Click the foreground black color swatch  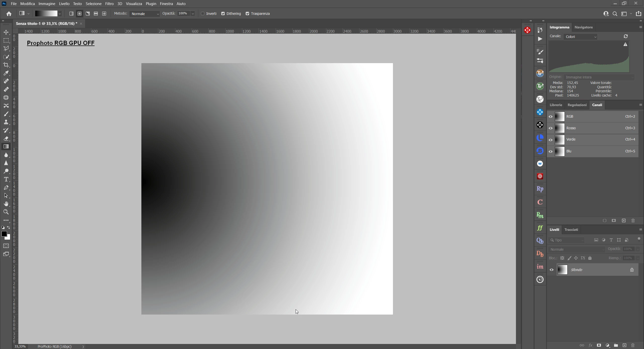coord(4,234)
